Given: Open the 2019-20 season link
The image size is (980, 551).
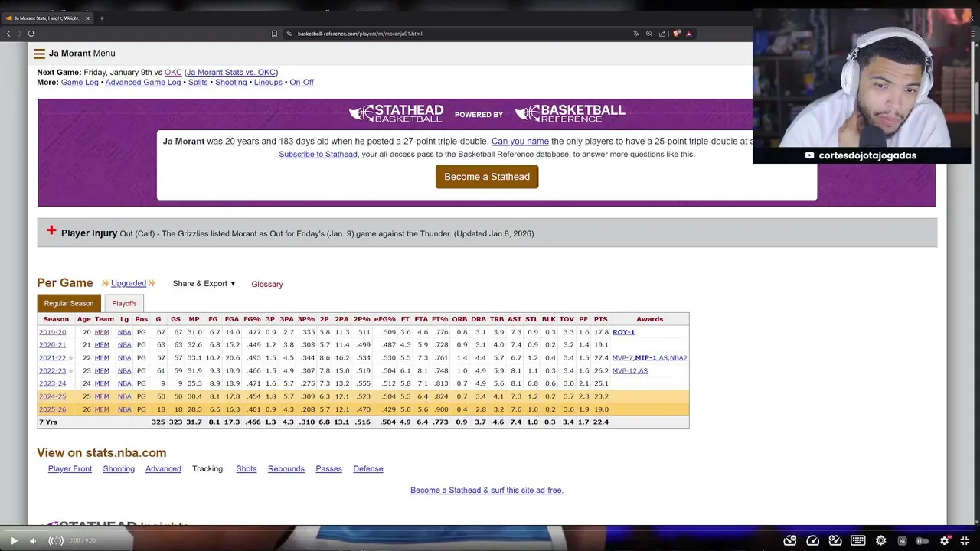Looking at the screenshot, I should 53,332.
